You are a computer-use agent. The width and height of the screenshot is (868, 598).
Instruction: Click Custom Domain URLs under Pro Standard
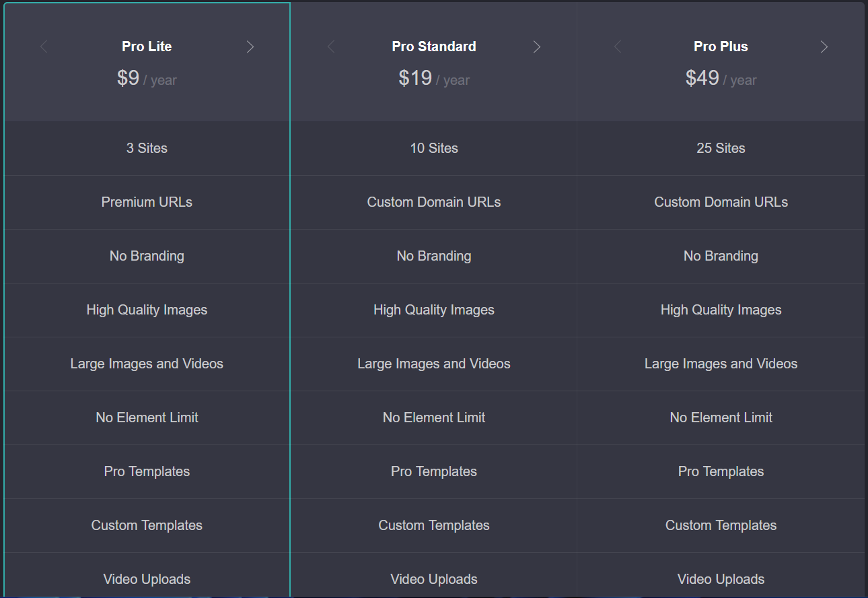click(x=434, y=202)
